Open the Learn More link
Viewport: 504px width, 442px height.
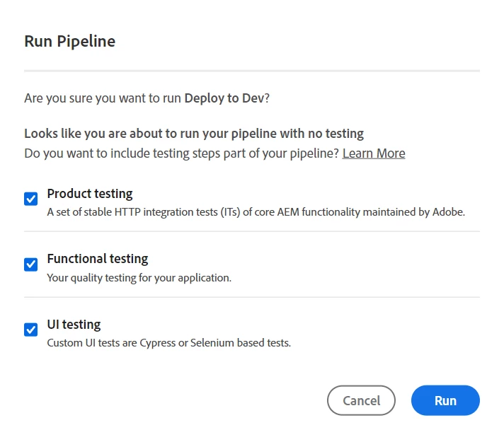click(x=374, y=153)
